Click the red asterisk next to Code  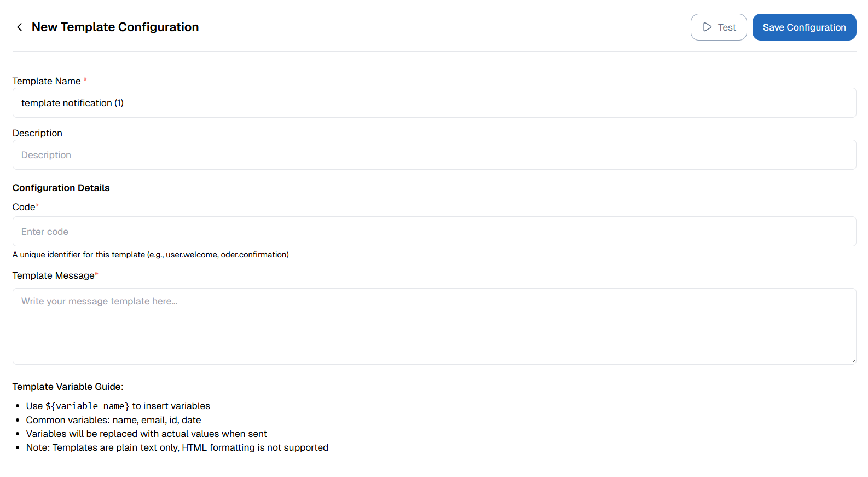(38, 205)
